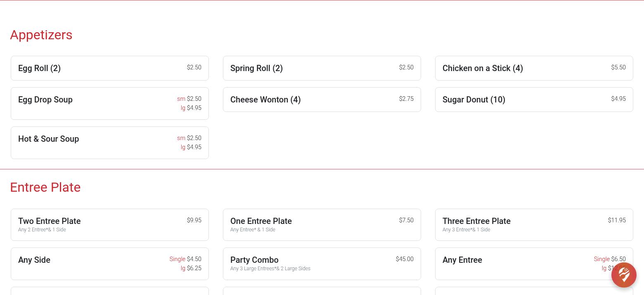The image size is (644, 295).
Task: Select the One Entree Plate card
Action: [322, 225]
